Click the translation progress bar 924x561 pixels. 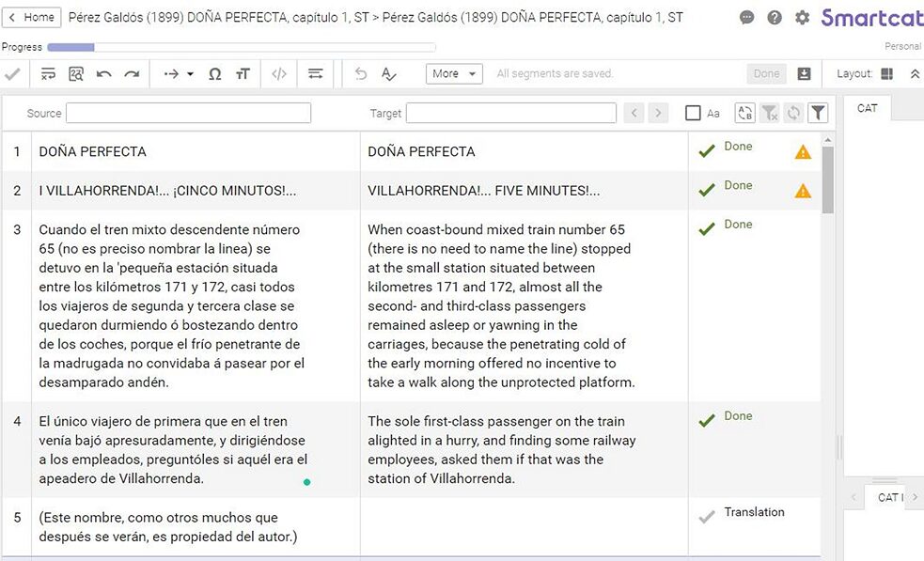pos(241,47)
